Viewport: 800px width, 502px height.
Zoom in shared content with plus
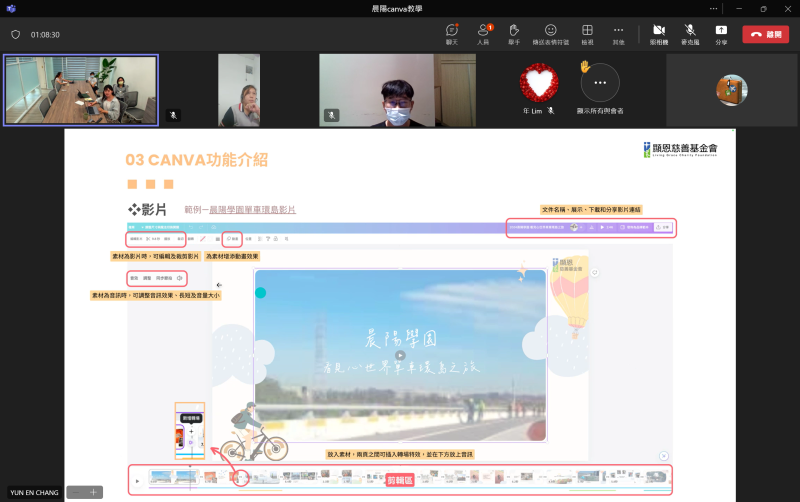pyautogui.click(x=93, y=492)
